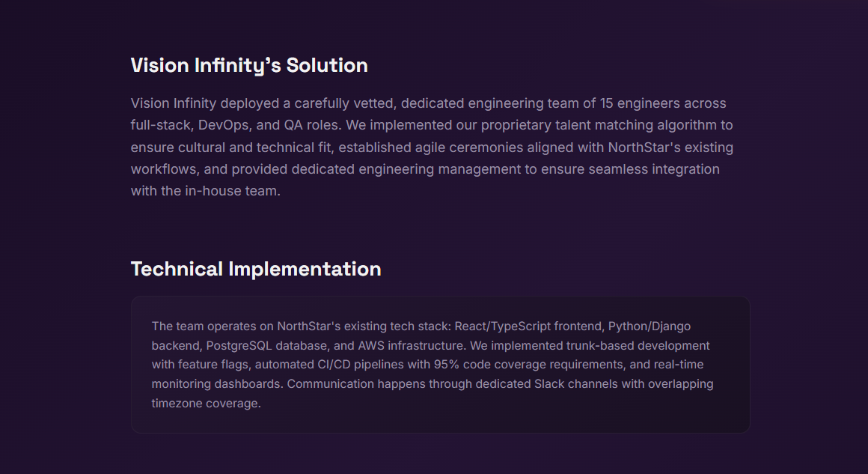The width and height of the screenshot is (868, 474).
Task: Click the "Vision Infinity's Solution" heading
Action: coord(249,66)
